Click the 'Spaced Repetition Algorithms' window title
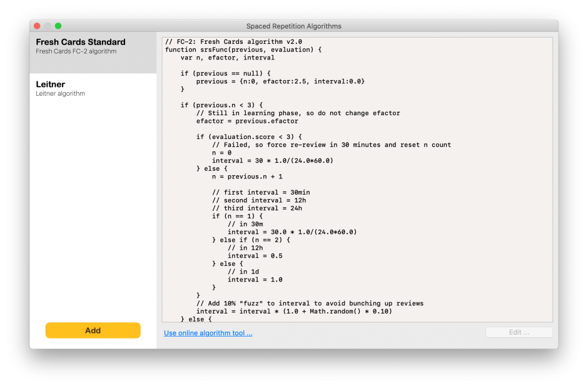588x388 pixels. click(293, 26)
